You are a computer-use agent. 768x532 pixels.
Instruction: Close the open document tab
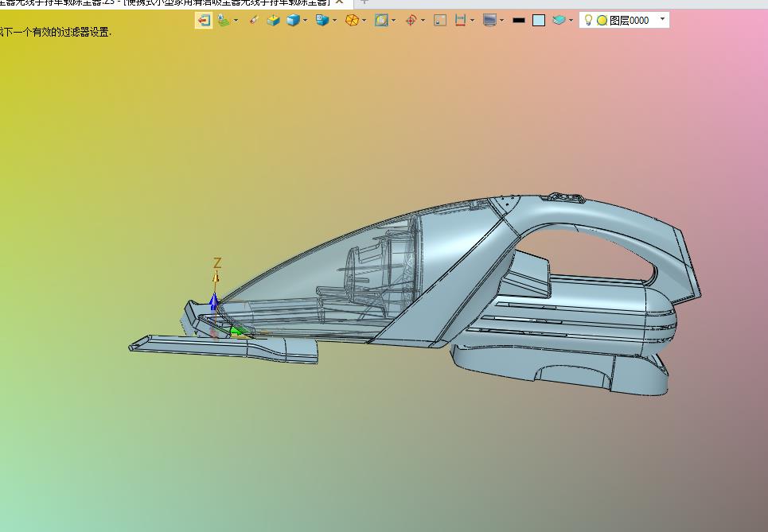coord(339,2)
